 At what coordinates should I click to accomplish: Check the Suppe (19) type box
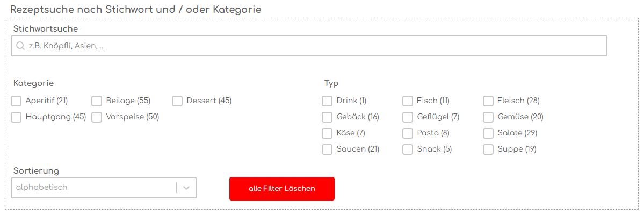tap(488, 149)
